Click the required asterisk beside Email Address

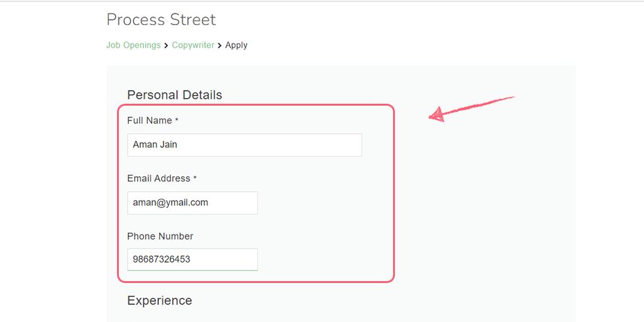click(x=195, y=177)
